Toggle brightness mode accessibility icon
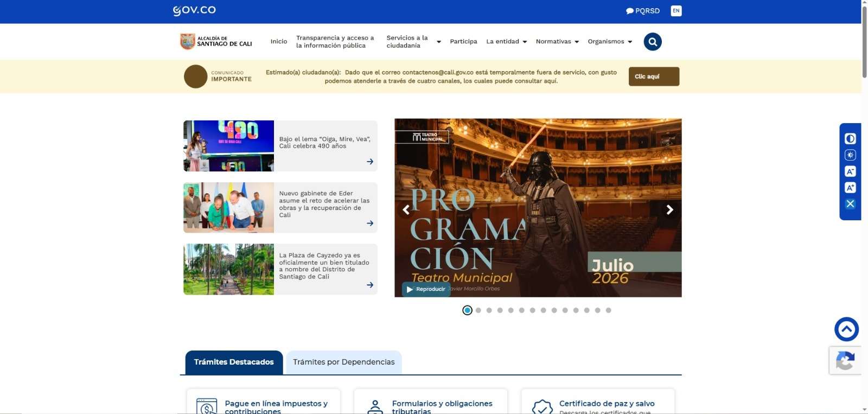The height and width of the screenshot is (414, 868). coord(850,155)
